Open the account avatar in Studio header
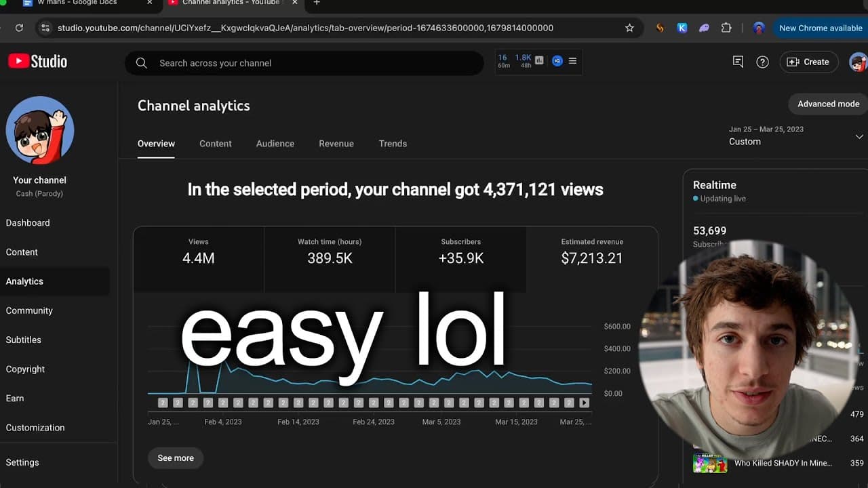This screenshot has width=868, height=488. [858, 62]
